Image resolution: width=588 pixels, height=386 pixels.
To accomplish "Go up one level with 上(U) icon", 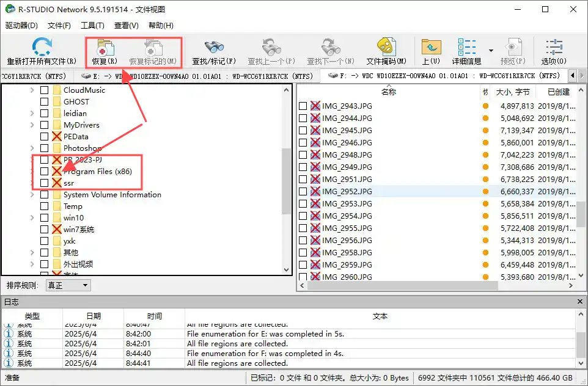I will [x=431, y=47].
